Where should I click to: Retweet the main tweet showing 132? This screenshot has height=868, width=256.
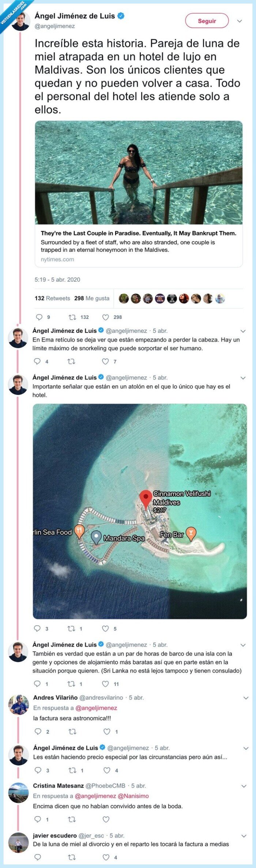(72, 317)
